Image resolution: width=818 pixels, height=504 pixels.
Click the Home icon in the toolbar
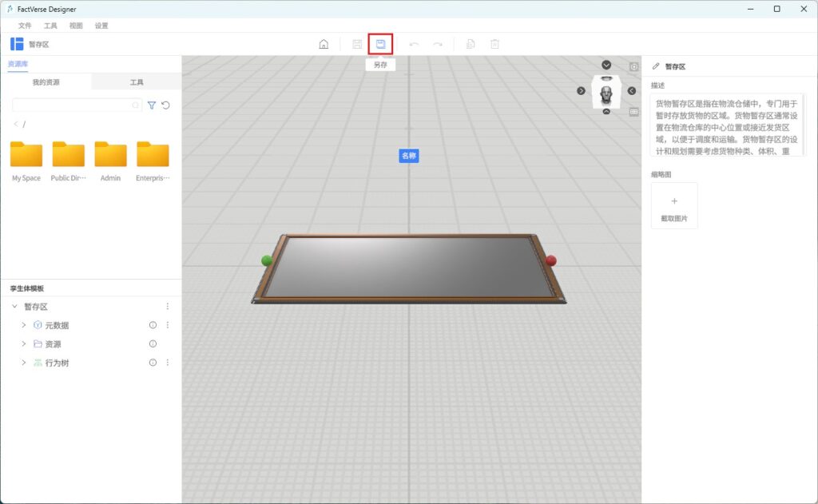[324, 44]
